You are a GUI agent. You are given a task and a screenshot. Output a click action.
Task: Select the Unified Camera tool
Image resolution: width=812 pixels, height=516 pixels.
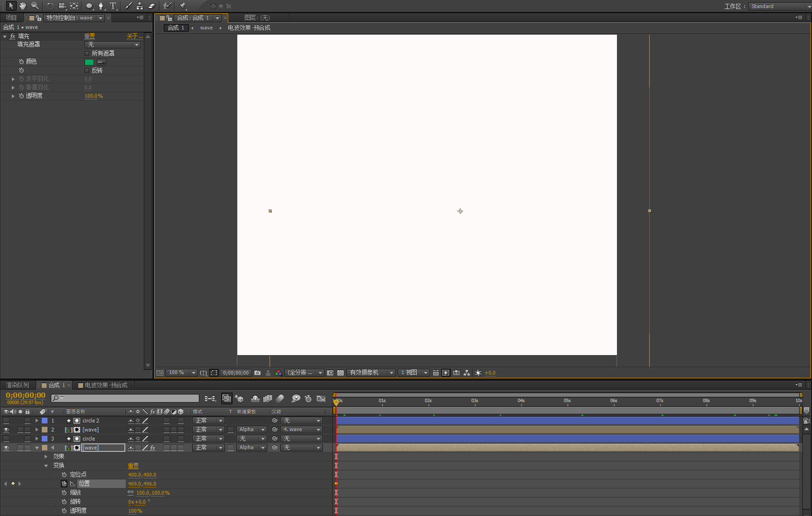62,6
